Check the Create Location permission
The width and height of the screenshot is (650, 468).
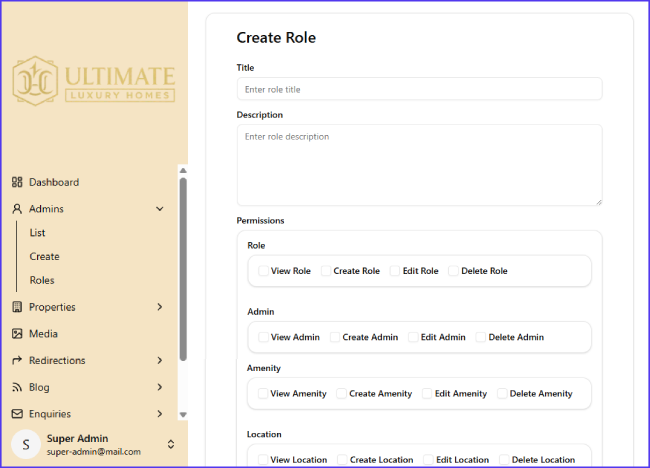342,460
